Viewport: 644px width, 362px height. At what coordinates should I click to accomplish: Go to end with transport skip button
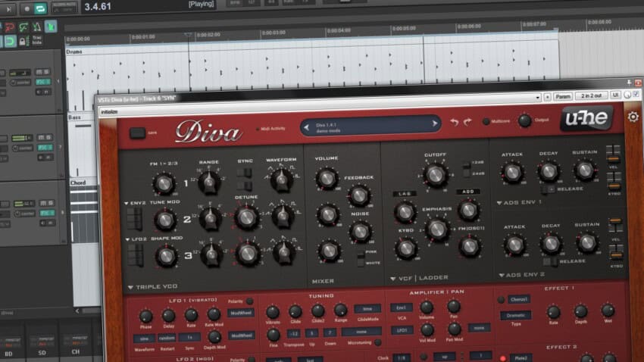(8, 9)
